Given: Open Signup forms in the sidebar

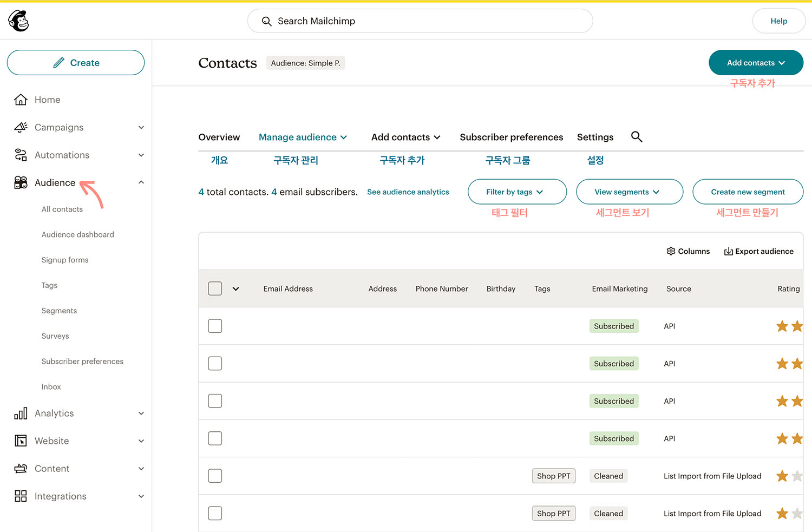Looking at the screenshot, I should coord(65,260).
